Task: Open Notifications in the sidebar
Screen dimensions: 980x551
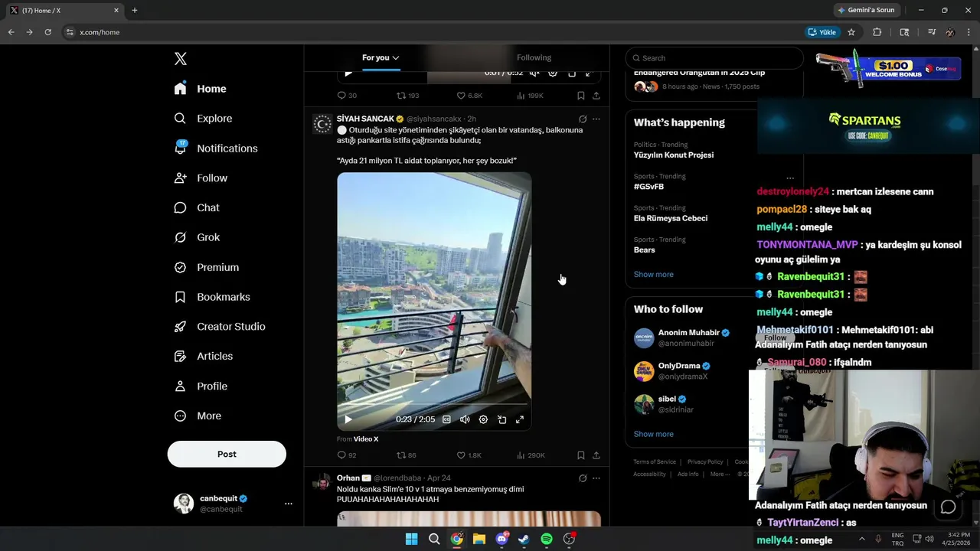Action: pyautogui.click(x=216, y=148)
